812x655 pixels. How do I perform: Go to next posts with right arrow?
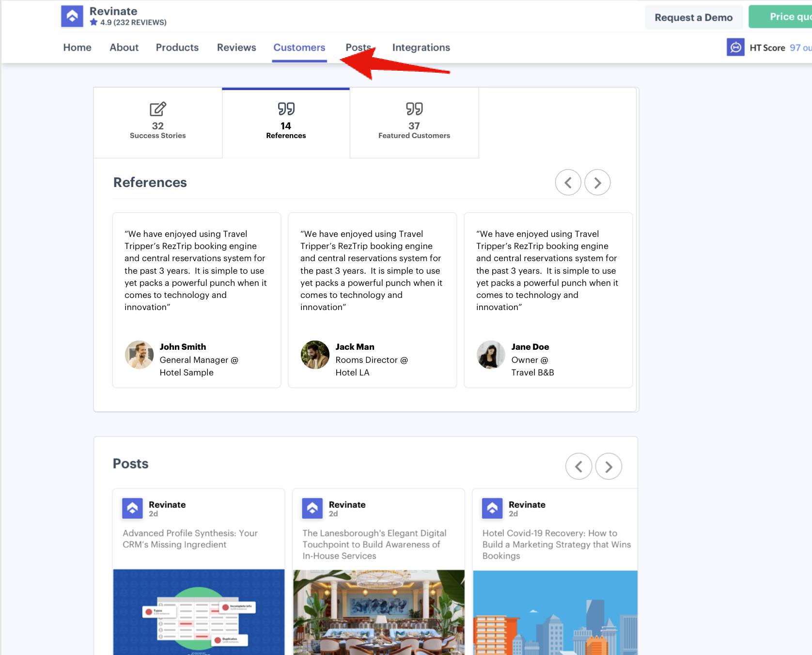point(609,467)
